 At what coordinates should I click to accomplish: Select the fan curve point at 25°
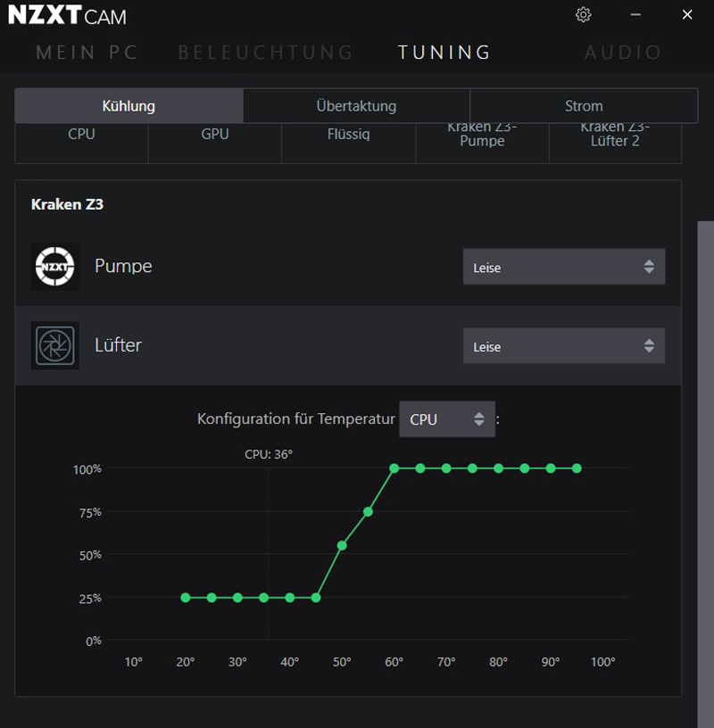click(212, 598)
